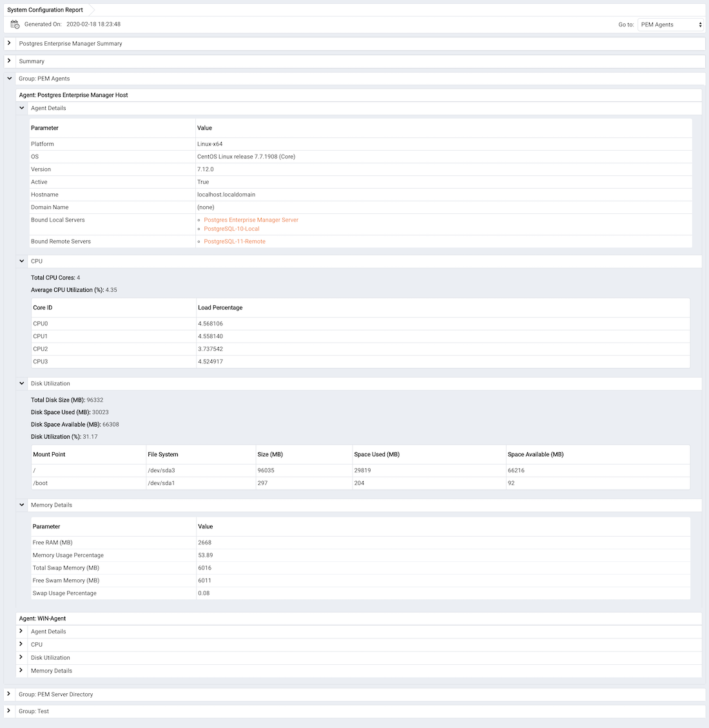709x728 pixels.
Task: Select the CPU1 load value 4.558140
Action: point(211,336)
